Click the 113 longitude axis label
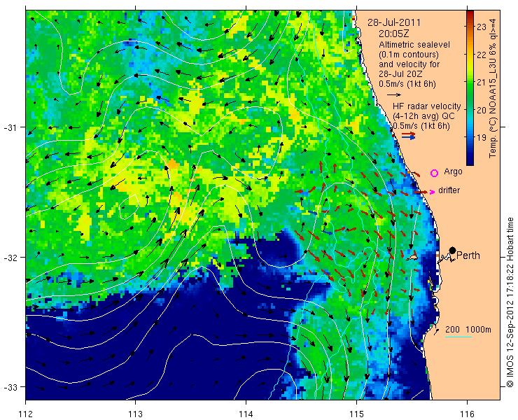 point(135,414)
